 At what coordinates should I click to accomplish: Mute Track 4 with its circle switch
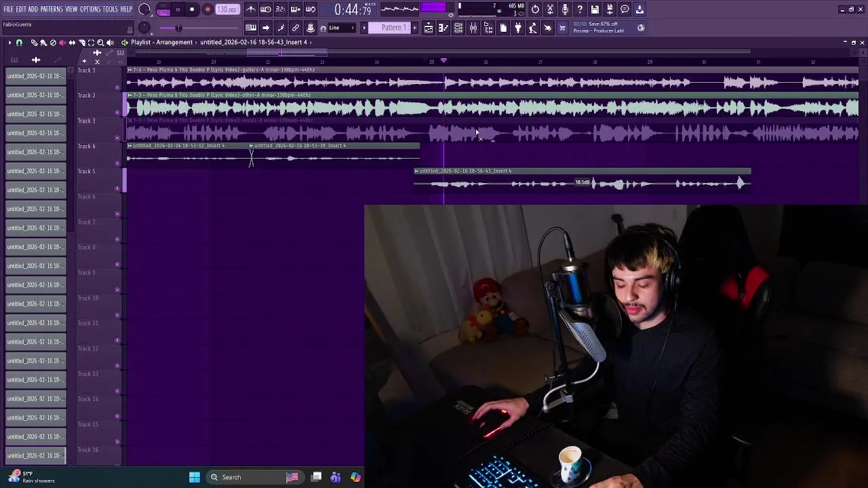pos(117,163)
